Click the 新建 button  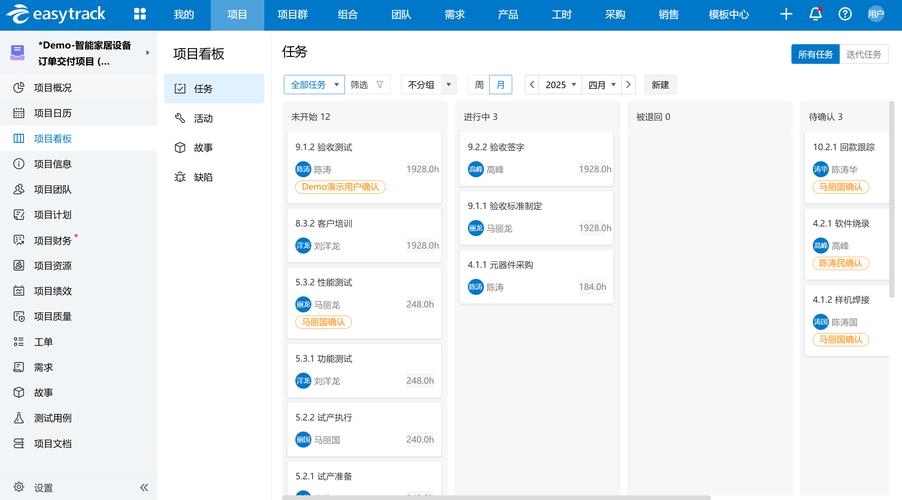pyautogui.click(x=660, y=85)
